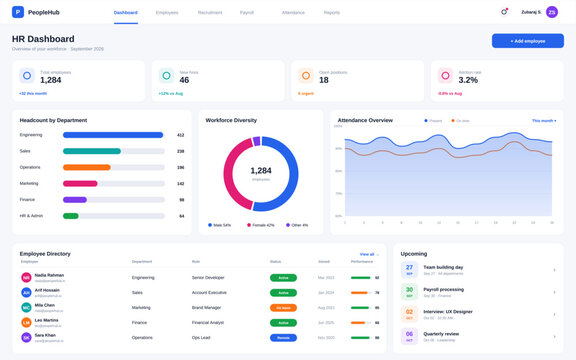Click the 06 Oct date badge

point(409,336)
